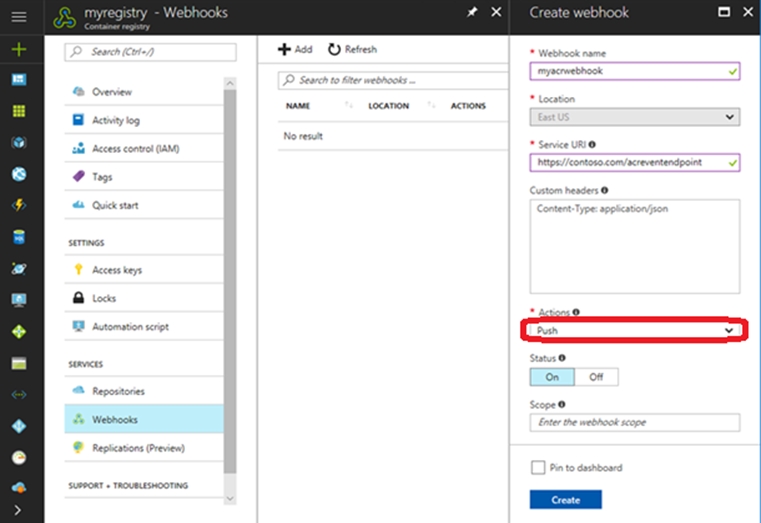Screen dimensions: 761x523
Task: Click the Scope input field
Action: pyautogui.click(x=635, y=423)
